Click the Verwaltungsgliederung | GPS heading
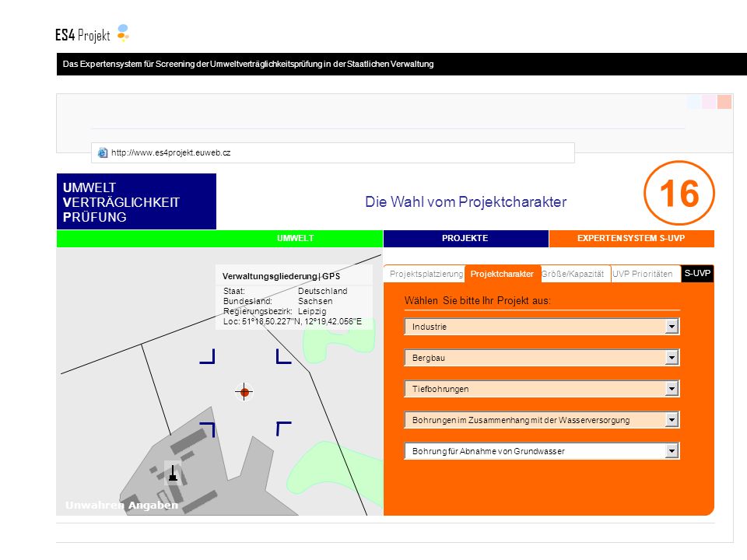The height and width of the screenshot is (560, 747). 281,276
